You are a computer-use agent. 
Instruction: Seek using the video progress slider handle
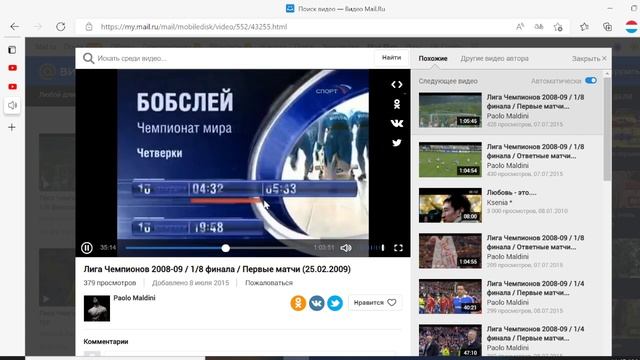[225, 248]
